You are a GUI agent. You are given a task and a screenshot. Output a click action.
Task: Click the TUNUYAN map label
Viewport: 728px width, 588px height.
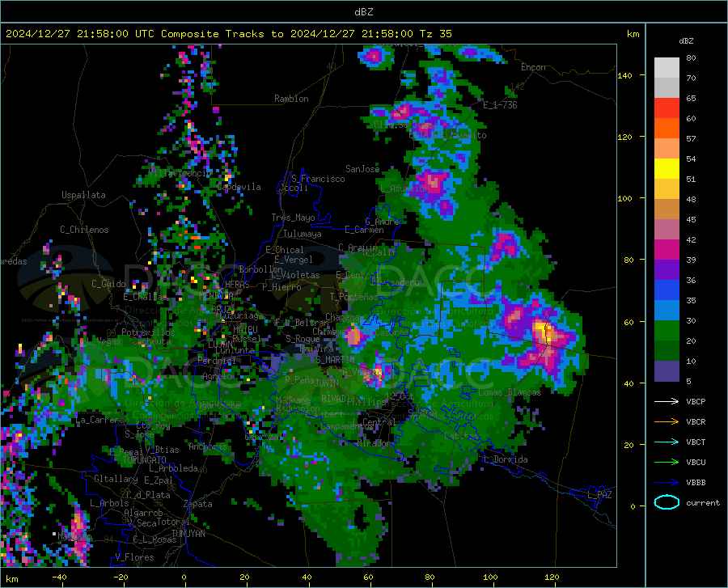click(188, 533)
